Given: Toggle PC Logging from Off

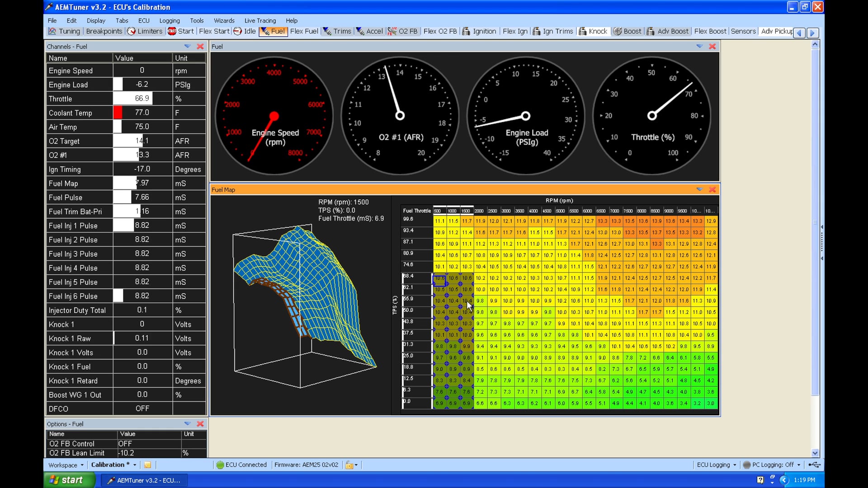Looking at the screenshot, I should (x=772, y=465).
